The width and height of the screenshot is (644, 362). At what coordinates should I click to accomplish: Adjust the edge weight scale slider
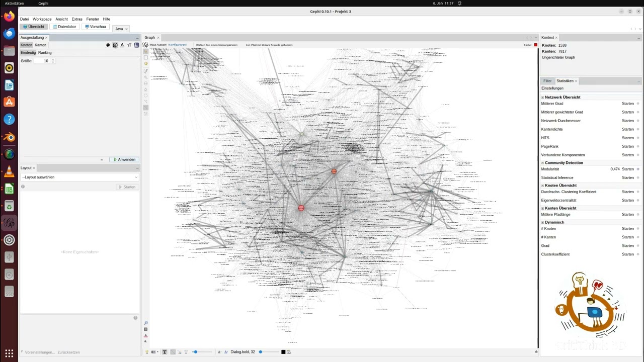[x=202, y=352]
